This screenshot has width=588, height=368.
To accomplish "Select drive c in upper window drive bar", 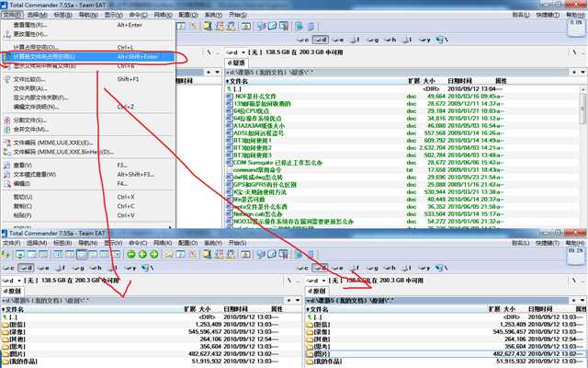I will point(302,40).
